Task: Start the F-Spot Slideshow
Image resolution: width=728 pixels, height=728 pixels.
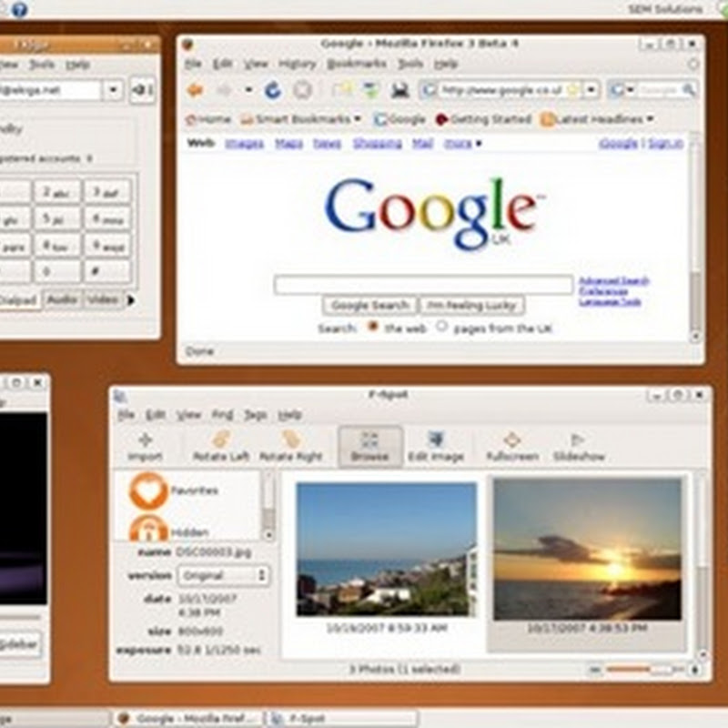Action: click(x=578, y=447)
